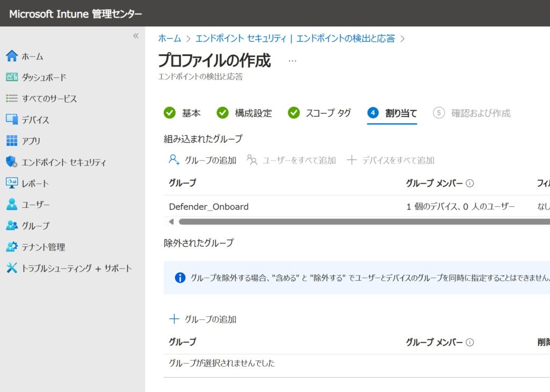
Task: Click グループの追加 under included groups
Action: click(202, 160)
